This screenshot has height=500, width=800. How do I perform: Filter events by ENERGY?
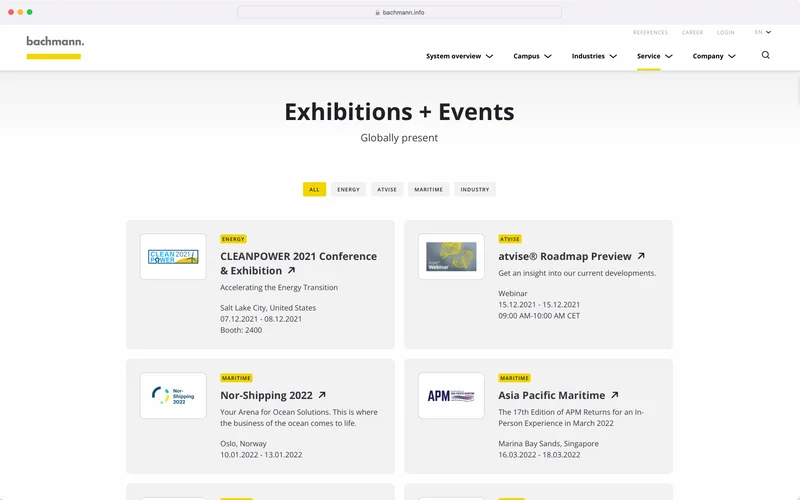pyautogui.click(x=348, y=189)
